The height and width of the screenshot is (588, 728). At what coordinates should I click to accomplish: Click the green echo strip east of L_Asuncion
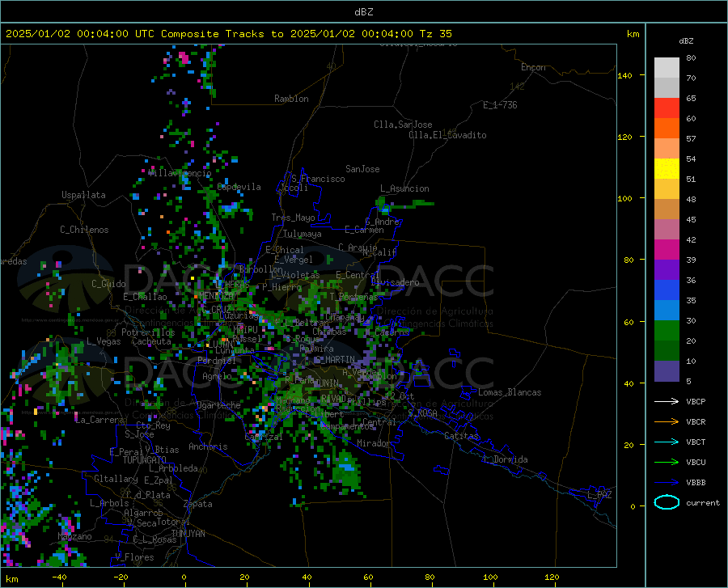coord(417,203)
